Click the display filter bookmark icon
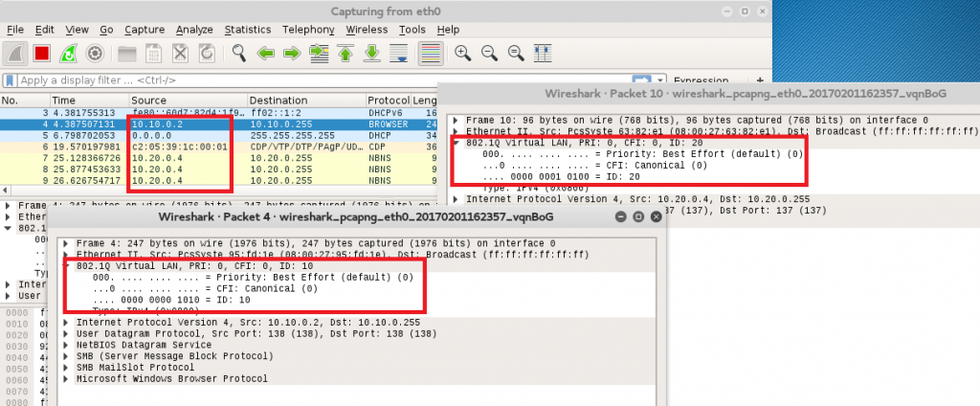 [x=10, y=80]
